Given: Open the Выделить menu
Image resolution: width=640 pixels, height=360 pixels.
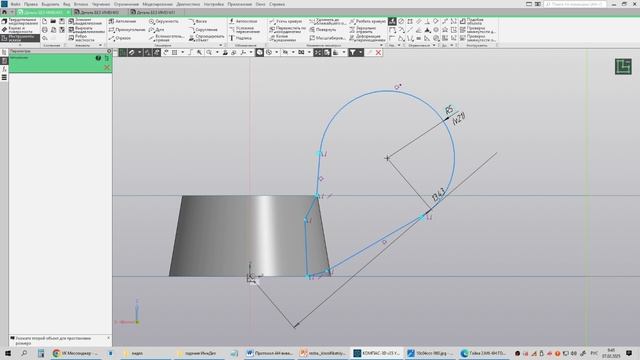Looking at the screenshot, I should coord(50,4).
